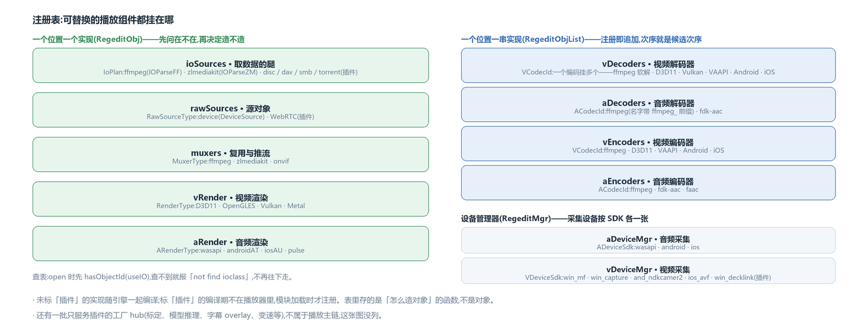Click the RenderType:D3D11 · OpenGLES line
The image size is (868, 326).
[231, 206]
